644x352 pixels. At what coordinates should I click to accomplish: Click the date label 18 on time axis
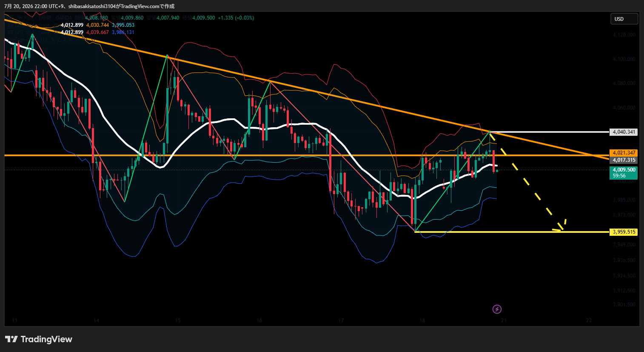422,320
